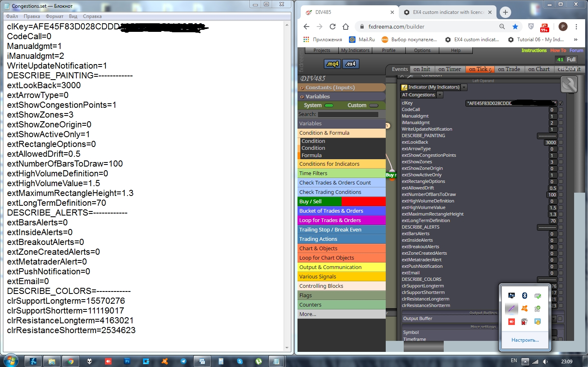Click Настроить... in the tray popup
Screen dimensions: 588x367
525,340
